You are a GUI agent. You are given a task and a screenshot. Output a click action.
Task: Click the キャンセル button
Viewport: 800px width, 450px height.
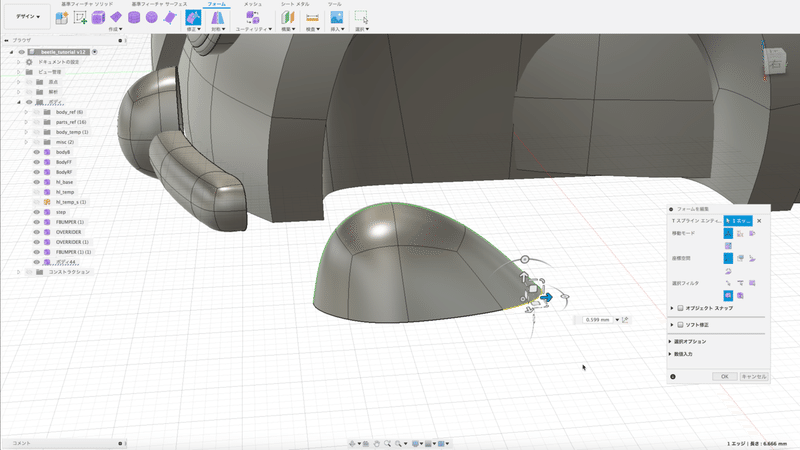pyautogui.click(x=753, y=376)
